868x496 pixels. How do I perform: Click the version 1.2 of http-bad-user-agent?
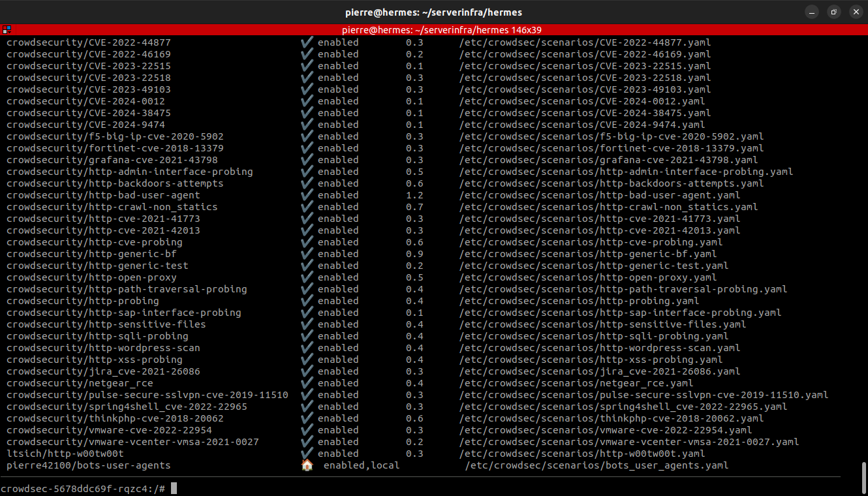pos(414,195)
